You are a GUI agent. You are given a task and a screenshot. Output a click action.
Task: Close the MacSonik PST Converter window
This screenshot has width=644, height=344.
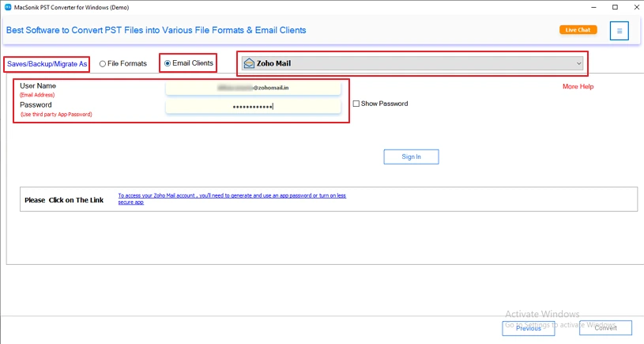[x=636, y=7]
